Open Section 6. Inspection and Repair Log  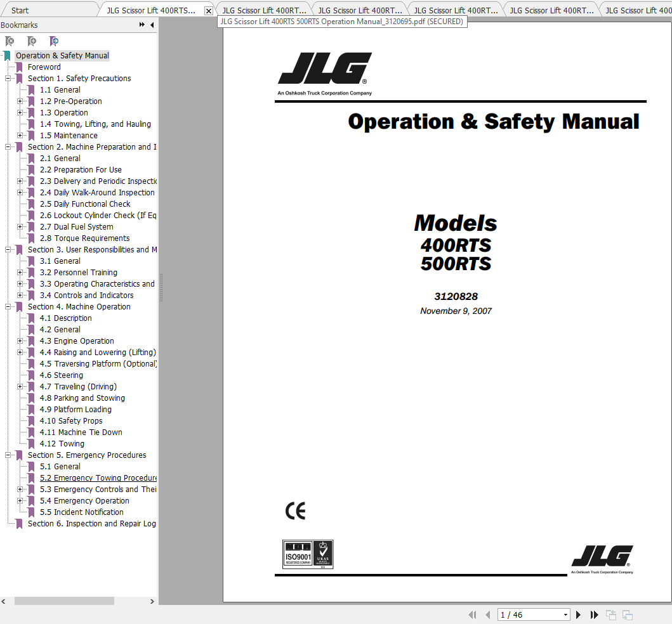click(x=92, y=523)
